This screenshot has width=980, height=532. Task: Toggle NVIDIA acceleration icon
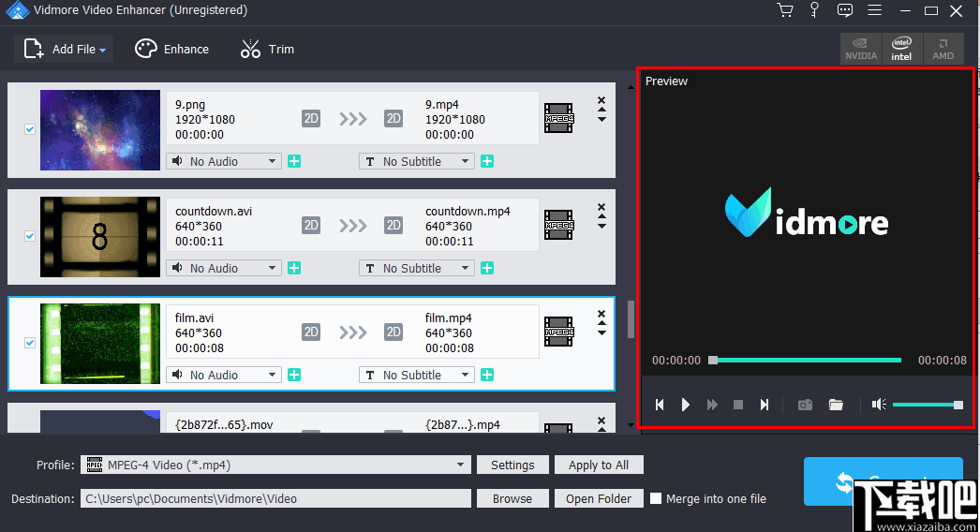tap(861, 48)
